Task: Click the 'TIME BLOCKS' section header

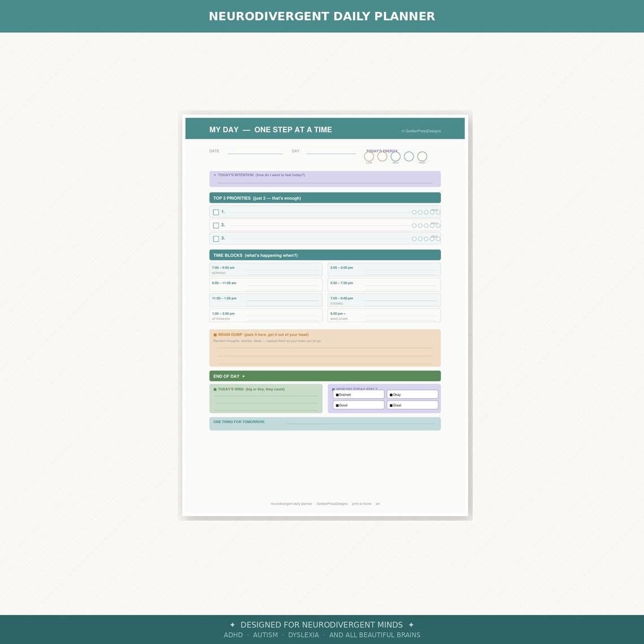Action: coord(325,255)
